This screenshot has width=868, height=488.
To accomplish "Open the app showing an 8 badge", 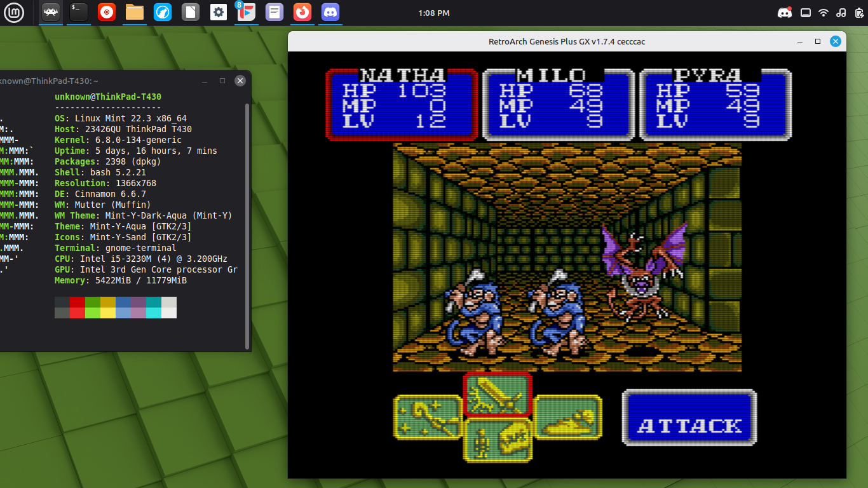I will (x=247, y=12).
